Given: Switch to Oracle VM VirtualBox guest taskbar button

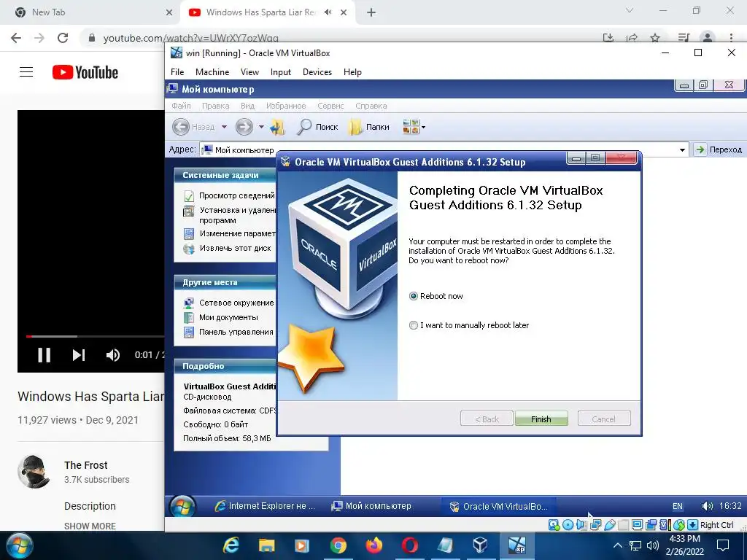Looking at the screenshot, I should [499, 506].
